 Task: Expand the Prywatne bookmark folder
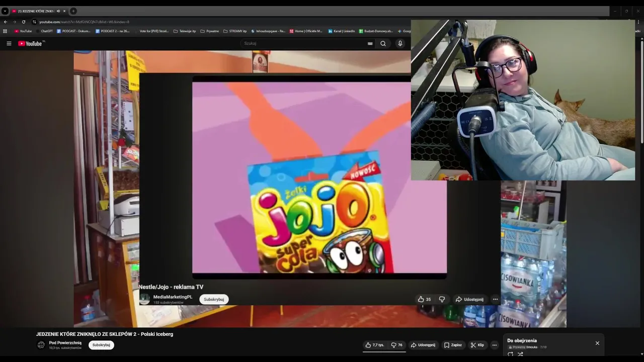[210, 31]
